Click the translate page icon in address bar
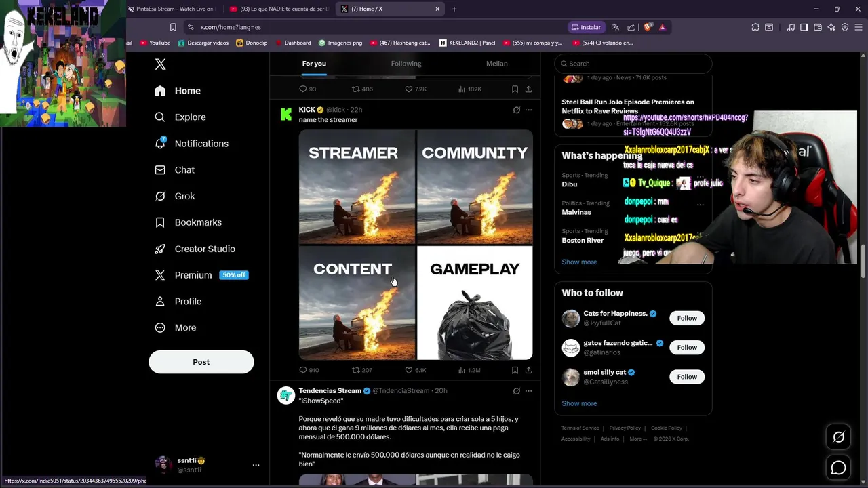Viewport: 868px width, 488px height. [x=616, y=27]
